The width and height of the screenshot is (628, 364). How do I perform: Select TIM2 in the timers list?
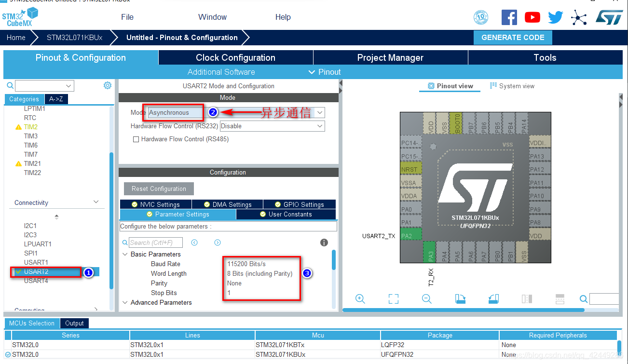point(31,127)
